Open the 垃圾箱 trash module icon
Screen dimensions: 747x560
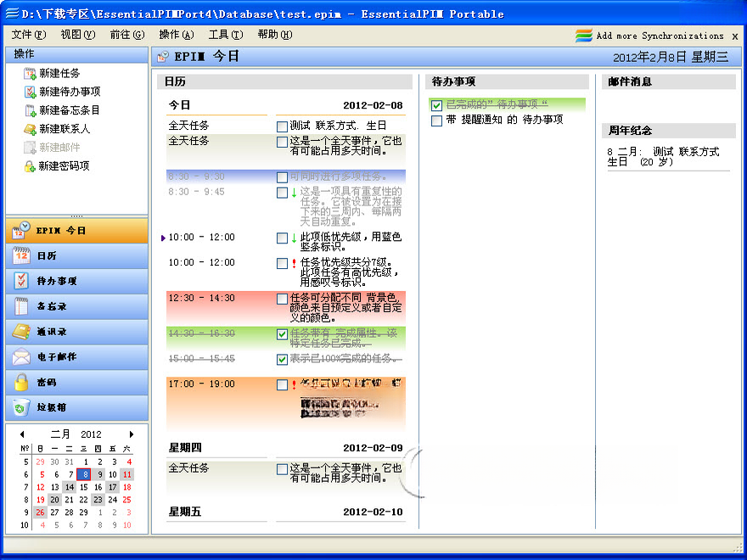click(21, 407)
